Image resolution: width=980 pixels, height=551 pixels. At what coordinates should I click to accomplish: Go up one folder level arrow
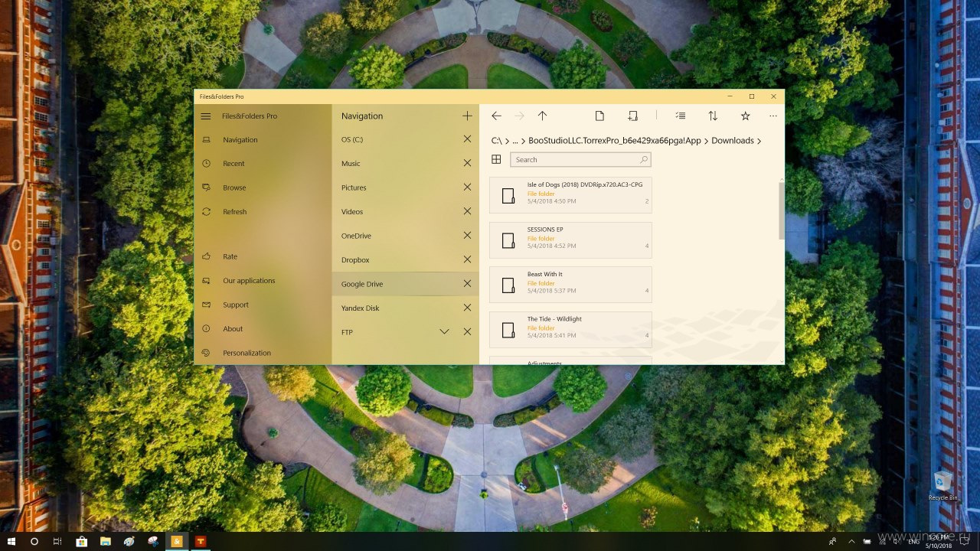[x=542, y=116]
